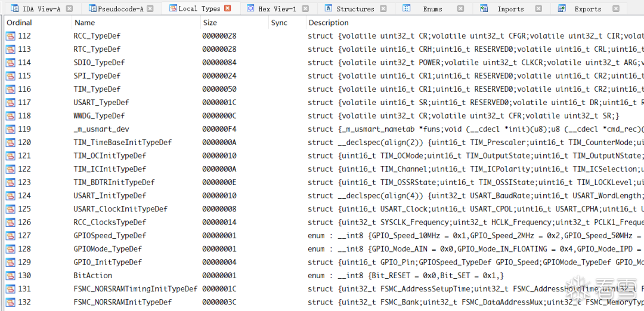This screenshot has height=311, width=644.
Task: Click the Enums tab icon
Action: [407, 8]
